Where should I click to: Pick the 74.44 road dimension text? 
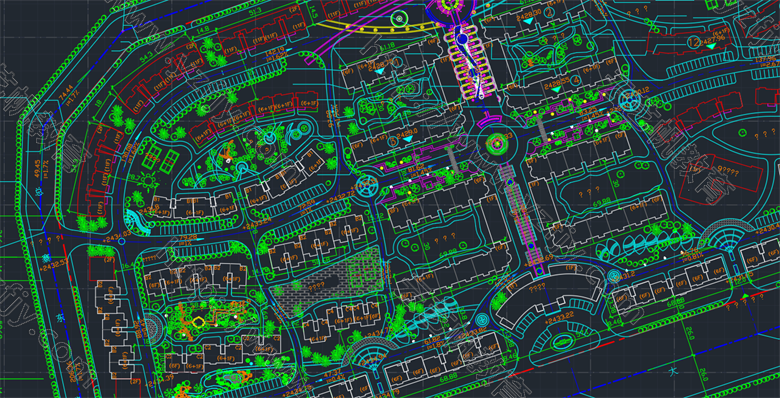point(65,94)
